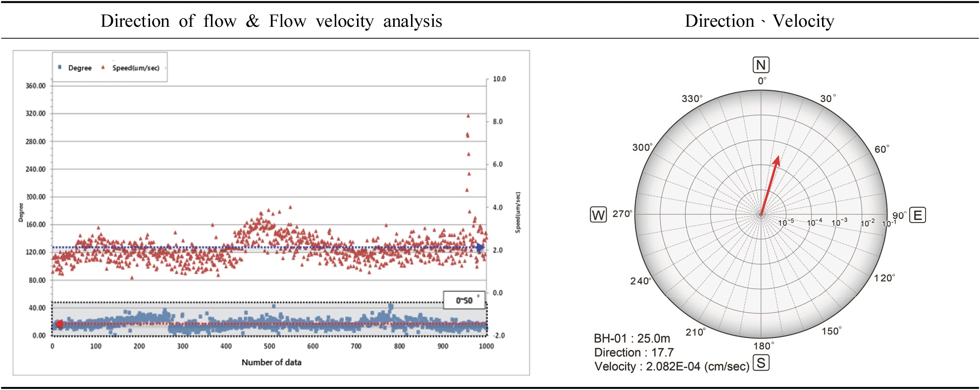This screenshot has height=390, width=980.
Task: Click the red direction arrow in polar plot
Action: click(770, 185)
